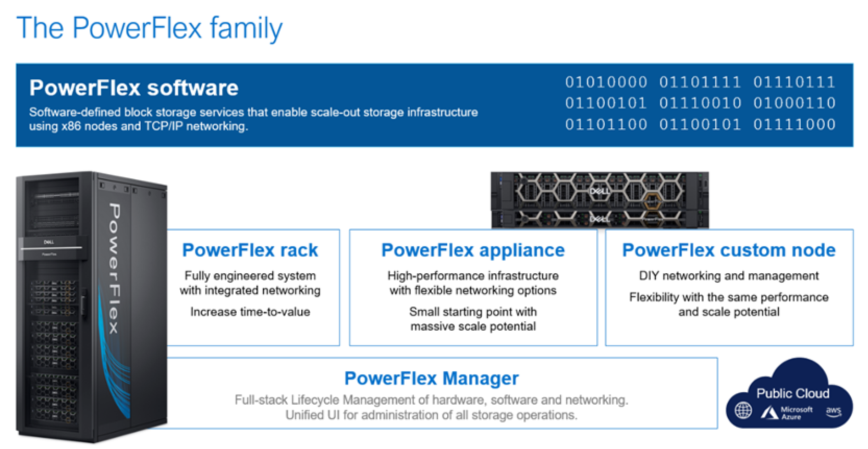Click binary value 01000110
Viewport: 868px width, 449px height.
tap(794, 103)
